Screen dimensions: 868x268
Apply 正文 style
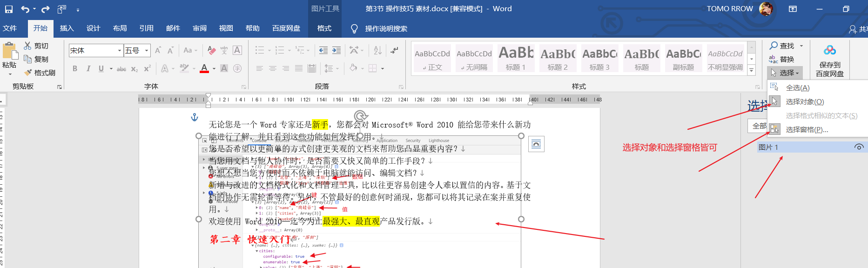point(432,58)
